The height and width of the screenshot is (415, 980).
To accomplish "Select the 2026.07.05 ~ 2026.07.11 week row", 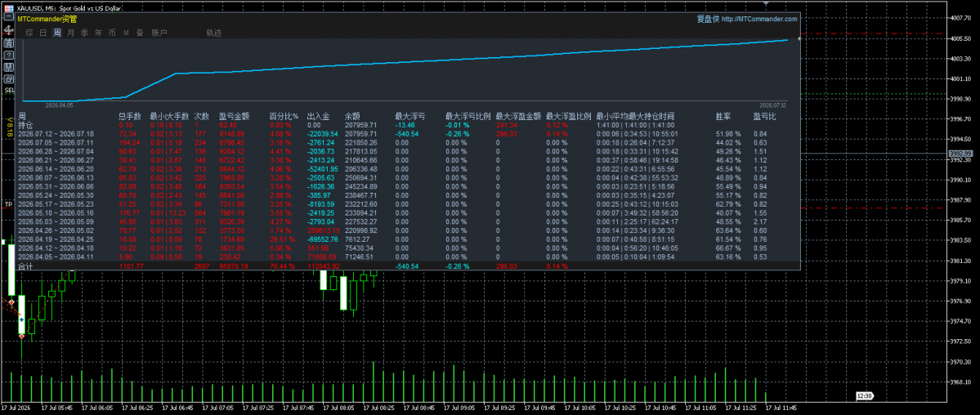I will (x=406, y=142).
